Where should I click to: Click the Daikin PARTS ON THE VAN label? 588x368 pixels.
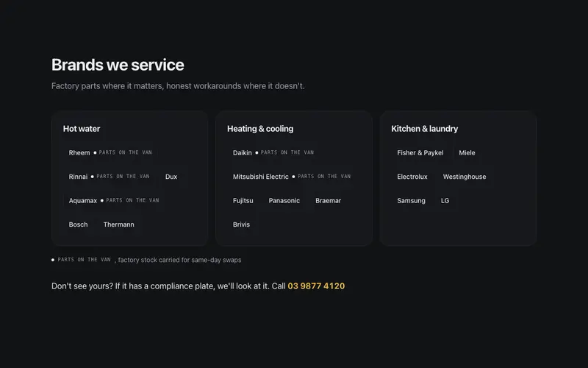click(287, 152)
